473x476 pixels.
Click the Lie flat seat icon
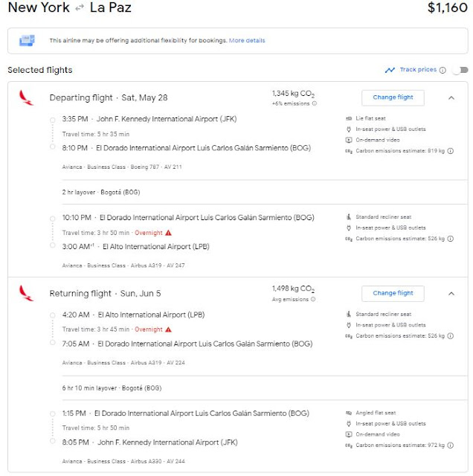coord(350,119)
